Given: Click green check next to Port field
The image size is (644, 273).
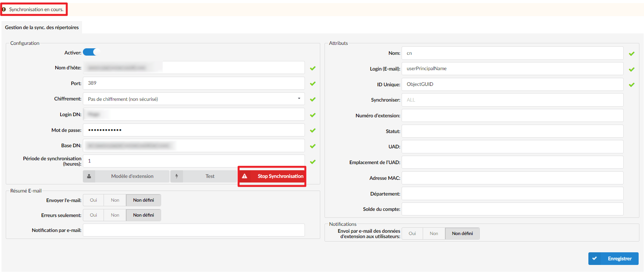Looking at the screenshot, I should click(x=313, y=84).
